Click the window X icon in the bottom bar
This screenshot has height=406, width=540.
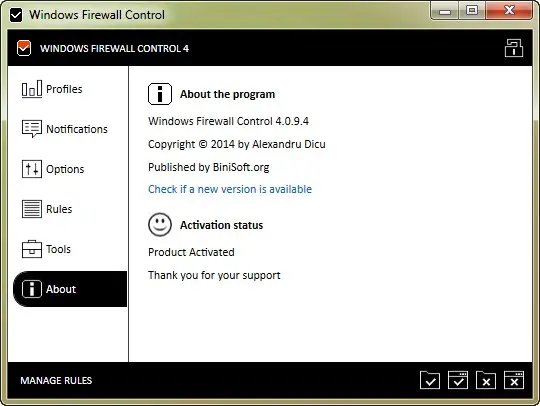click(x=514, y=380)
